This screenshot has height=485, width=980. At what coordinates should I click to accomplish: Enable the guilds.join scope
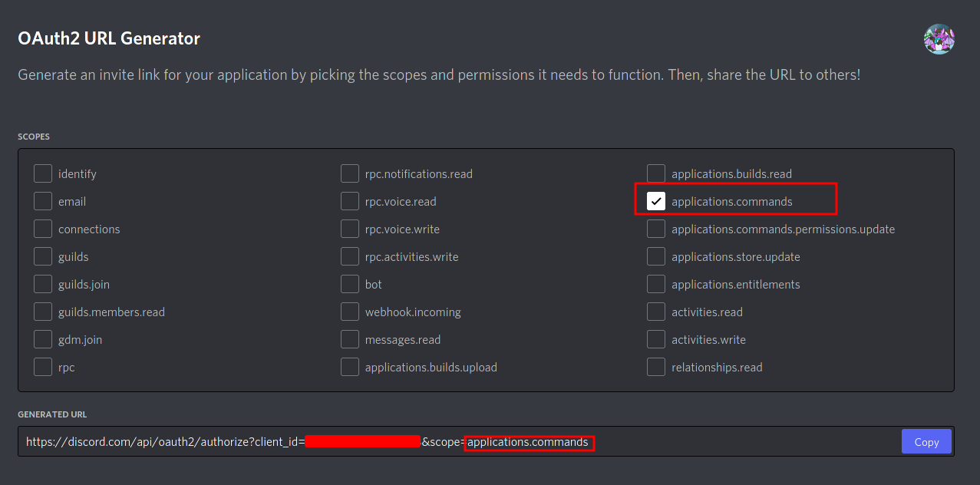click(43, 284)
